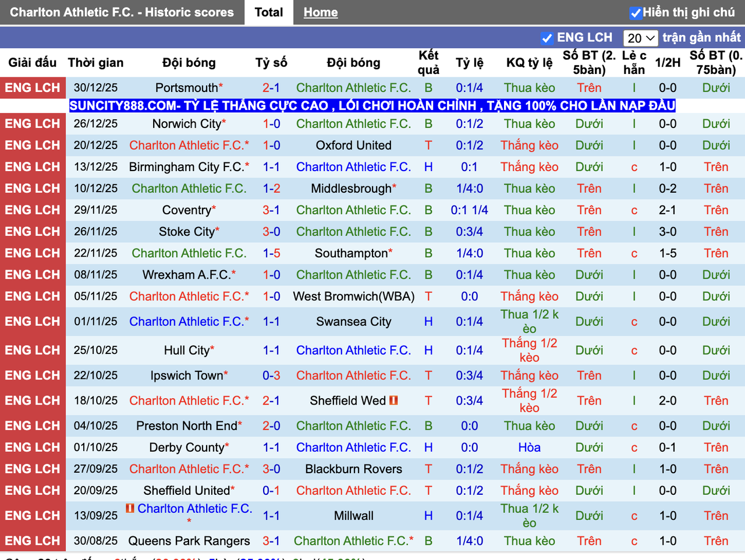Viewport: 745px width, 560px height.
Task: Click Charlton Athletic F.C. in Queens Park Rangers row
Action: point(351,541)
